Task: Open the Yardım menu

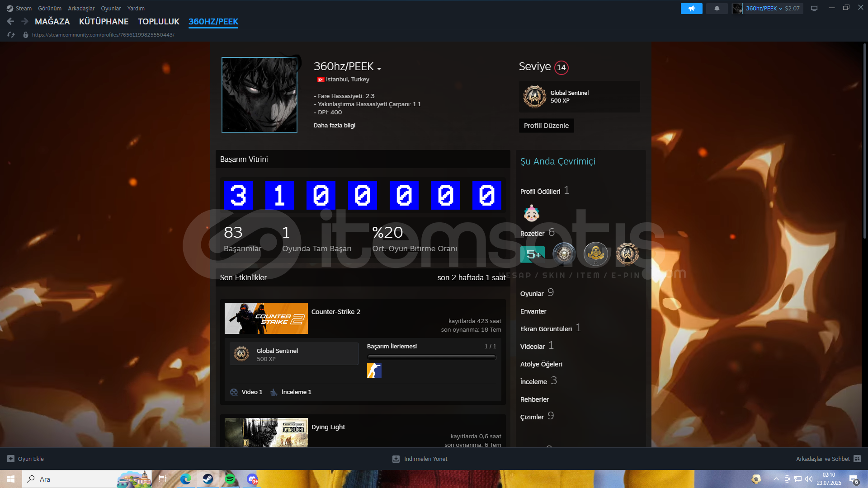Action: [136, 8]
